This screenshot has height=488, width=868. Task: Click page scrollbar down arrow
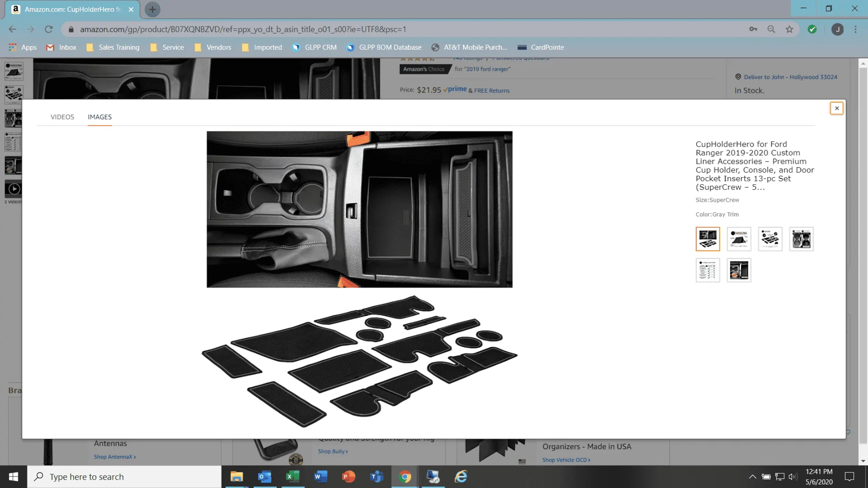click(x=863, y=461)
